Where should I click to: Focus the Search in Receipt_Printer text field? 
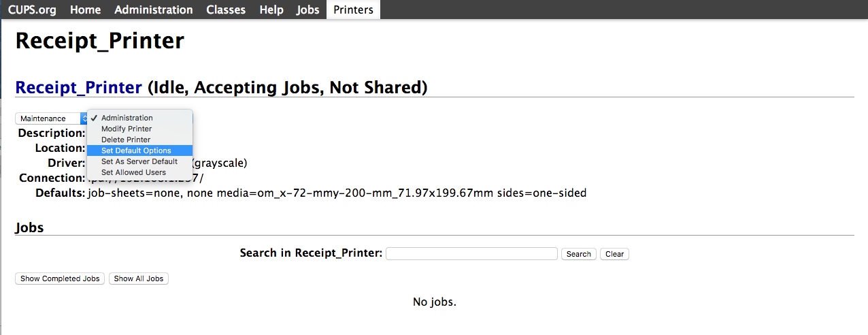click(471, 253)
